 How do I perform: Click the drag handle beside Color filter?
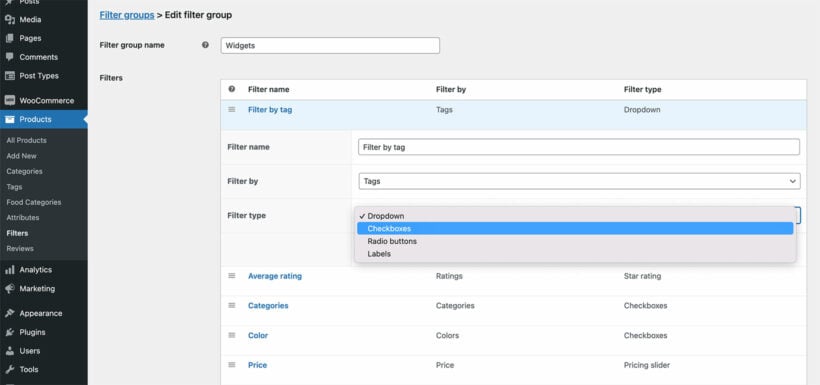point(232,335)
